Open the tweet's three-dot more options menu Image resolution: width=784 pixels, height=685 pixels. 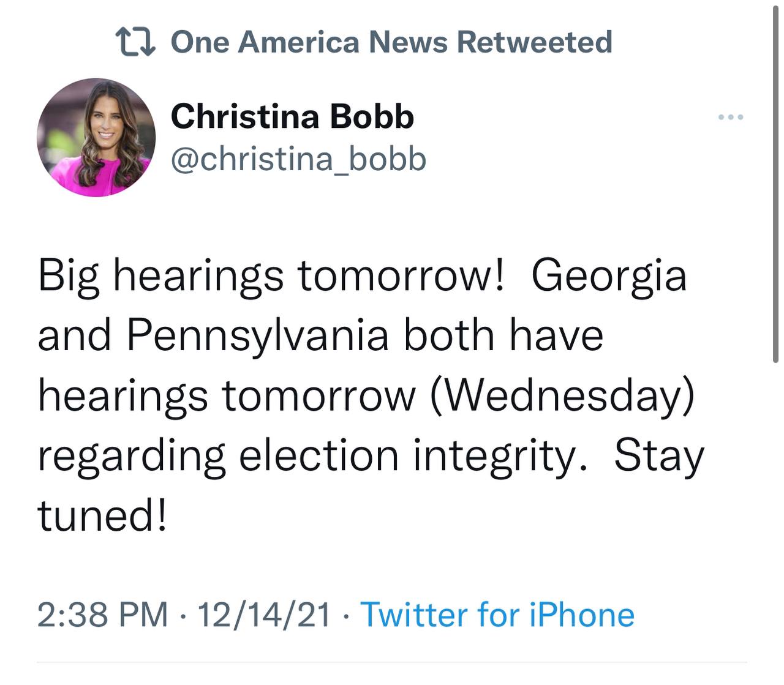tap(731, 117)
